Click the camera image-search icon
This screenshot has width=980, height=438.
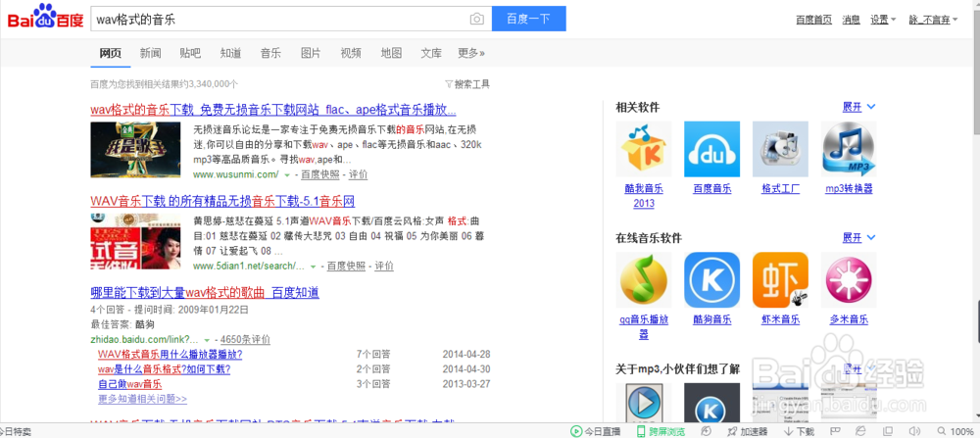477,20
